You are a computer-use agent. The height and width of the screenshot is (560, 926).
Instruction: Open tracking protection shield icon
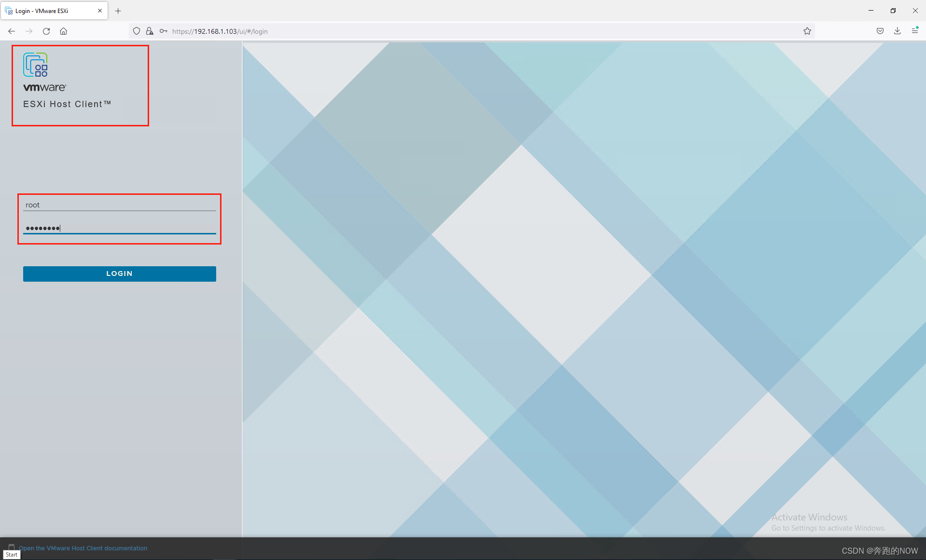137,31
